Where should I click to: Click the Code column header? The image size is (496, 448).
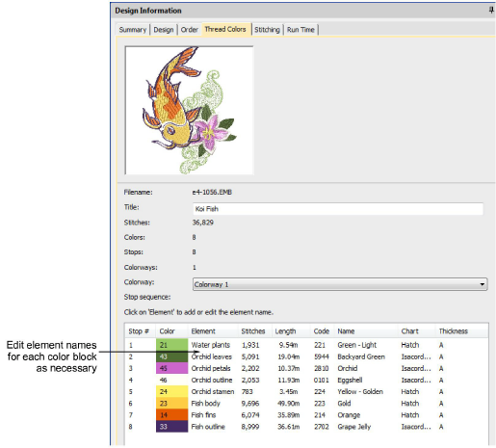click(x=322, y=331)
